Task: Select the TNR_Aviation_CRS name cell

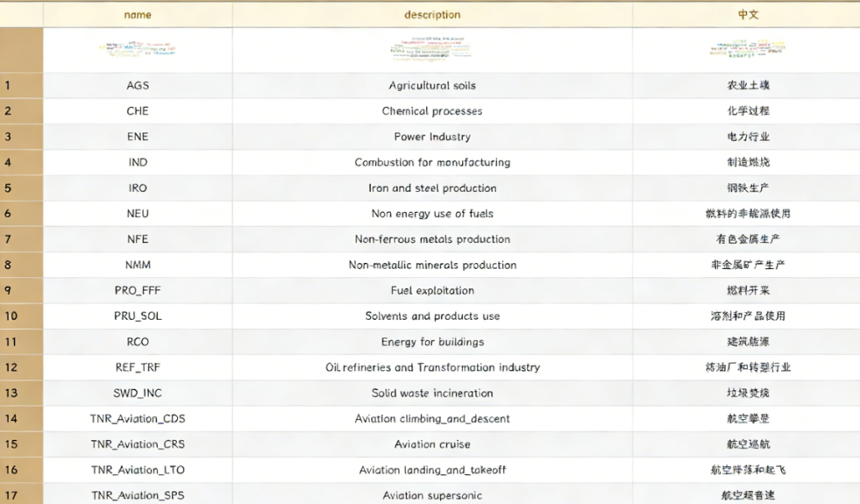Action: 138,444
